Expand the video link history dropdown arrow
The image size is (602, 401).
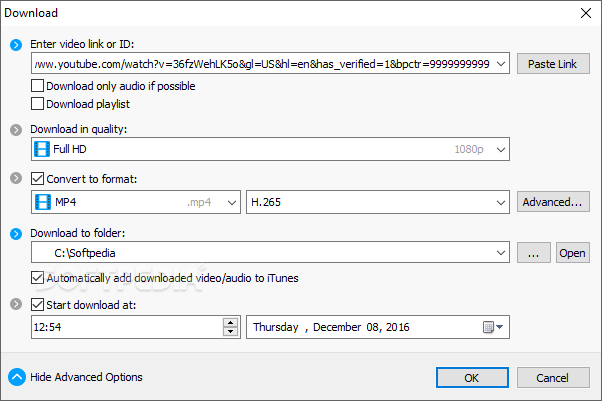pyautogui.click(x=501, y=64)
